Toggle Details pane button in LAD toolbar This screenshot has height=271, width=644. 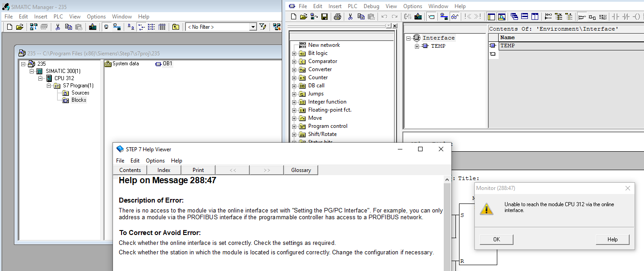[x=502, y=17]
